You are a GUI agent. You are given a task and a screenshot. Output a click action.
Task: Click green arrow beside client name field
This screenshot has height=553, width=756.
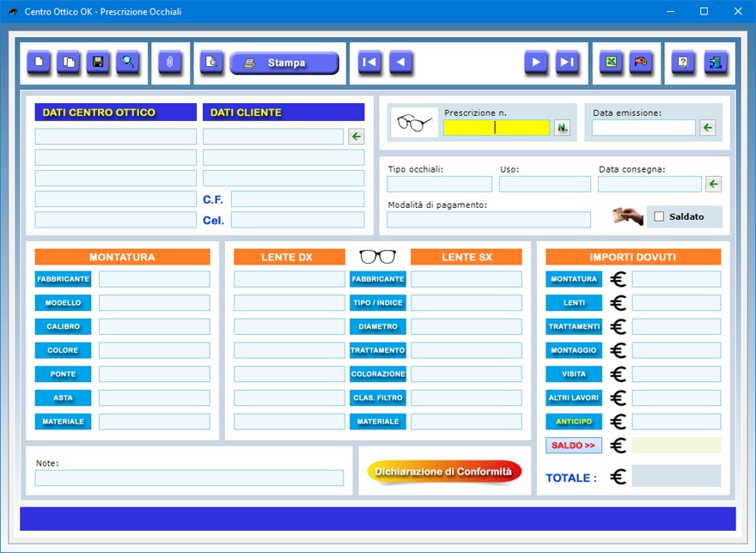point(357,137)
